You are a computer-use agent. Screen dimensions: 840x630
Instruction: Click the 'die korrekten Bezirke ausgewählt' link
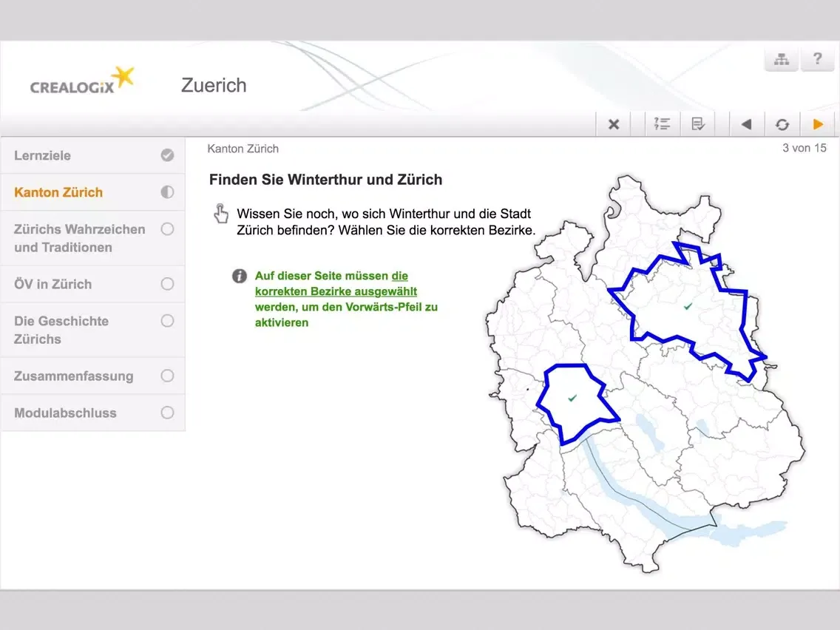click(336, 284)
